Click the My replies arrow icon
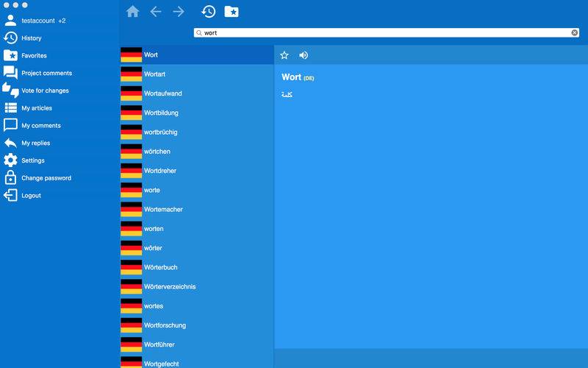This screenshot has height=368, width=588. click(x=10, y=143)
